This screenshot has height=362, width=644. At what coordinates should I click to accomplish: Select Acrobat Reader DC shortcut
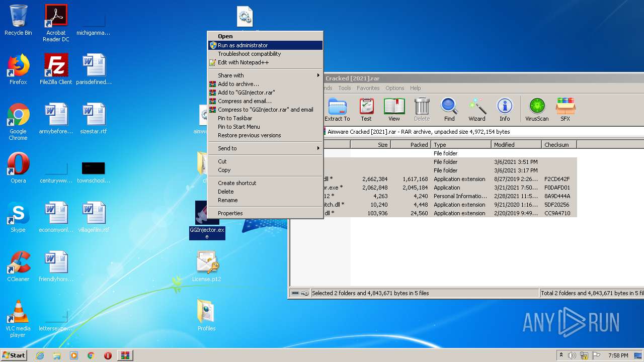click(56, 23)
